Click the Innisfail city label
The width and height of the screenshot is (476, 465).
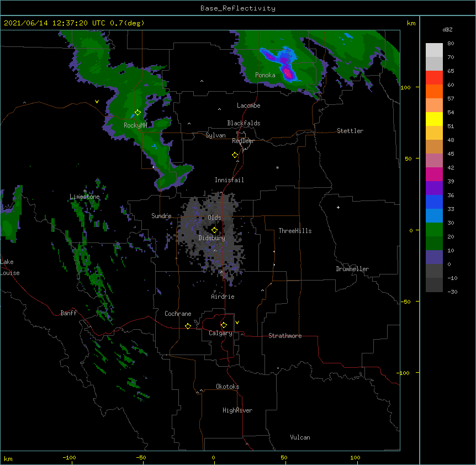coord(229,180)
